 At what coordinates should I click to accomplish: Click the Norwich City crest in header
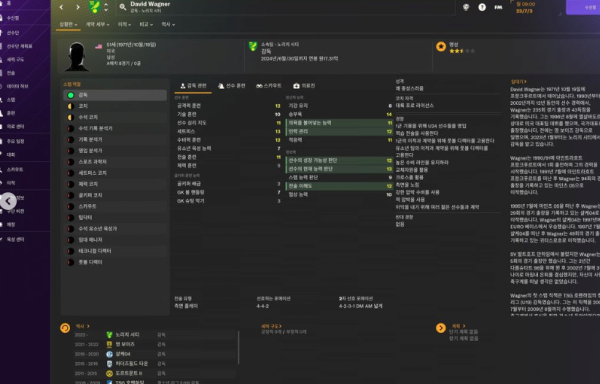click(x=95, y=7)
